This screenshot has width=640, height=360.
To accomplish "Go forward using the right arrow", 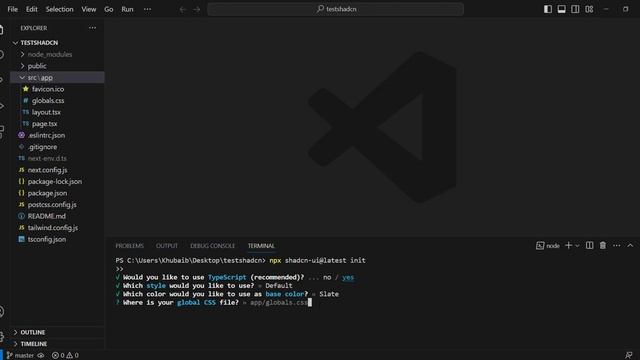I will (197, 9).
